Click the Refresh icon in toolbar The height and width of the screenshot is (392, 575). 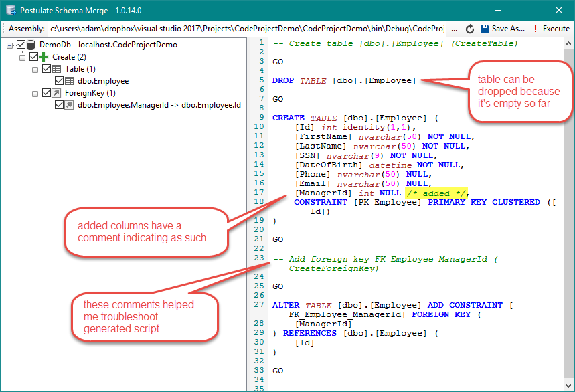click(469, 29)
